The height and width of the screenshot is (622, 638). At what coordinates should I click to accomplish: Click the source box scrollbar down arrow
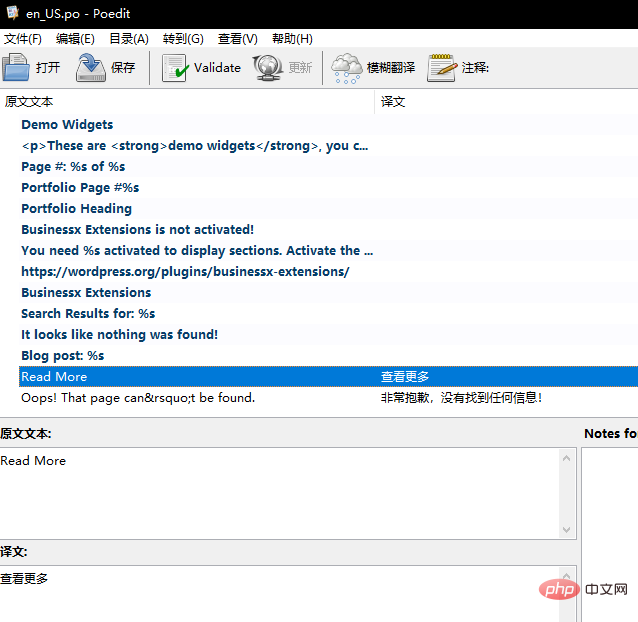(x=566, y=530)
